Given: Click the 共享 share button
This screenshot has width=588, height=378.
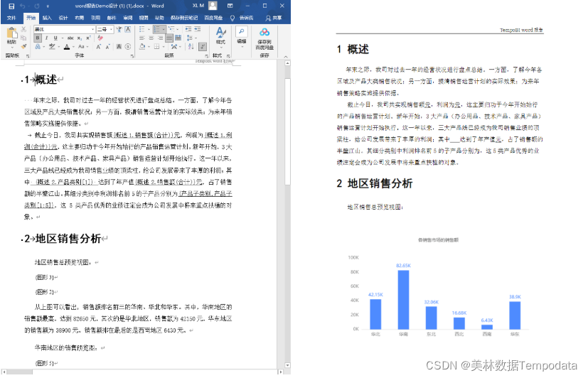Looking at the screenshot, I should (x=273, y=18).
